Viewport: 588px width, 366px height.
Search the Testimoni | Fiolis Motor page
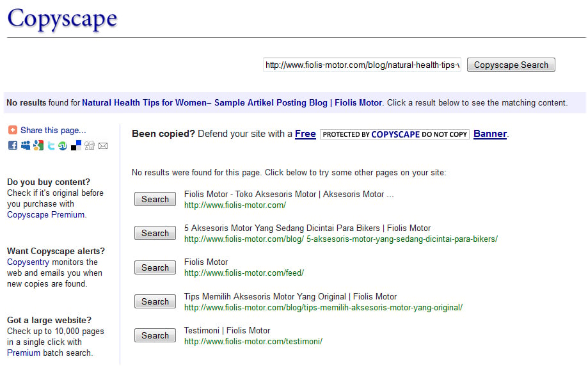coord(155,335)
